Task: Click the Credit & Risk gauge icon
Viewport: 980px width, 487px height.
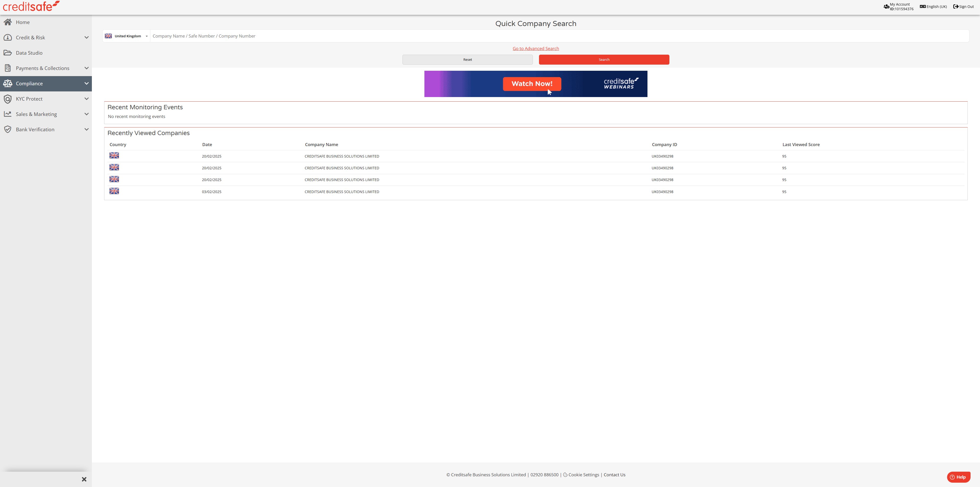Action: coord(8,37)
